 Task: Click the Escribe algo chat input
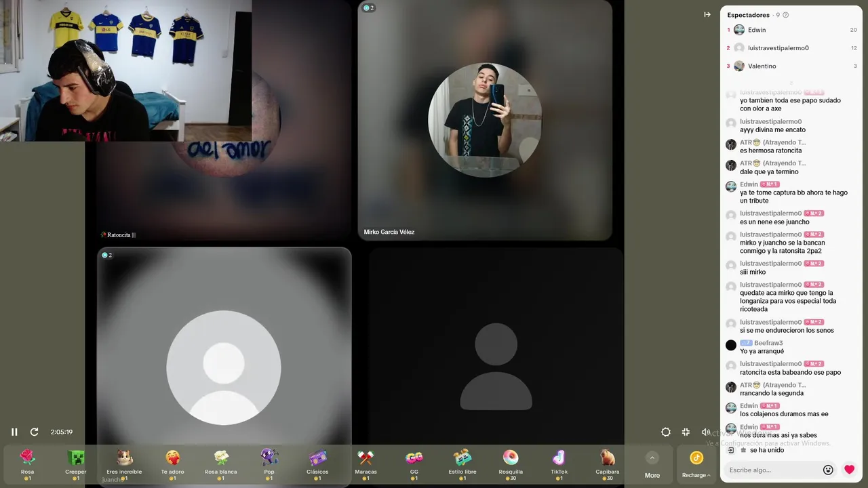click(x=772, y=470)
